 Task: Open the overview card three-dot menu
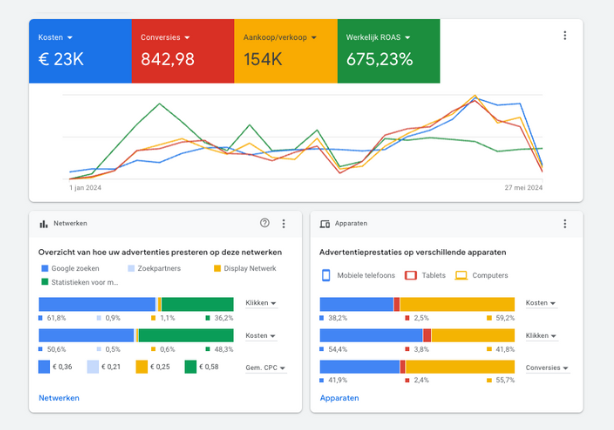(x=565, y=35)
